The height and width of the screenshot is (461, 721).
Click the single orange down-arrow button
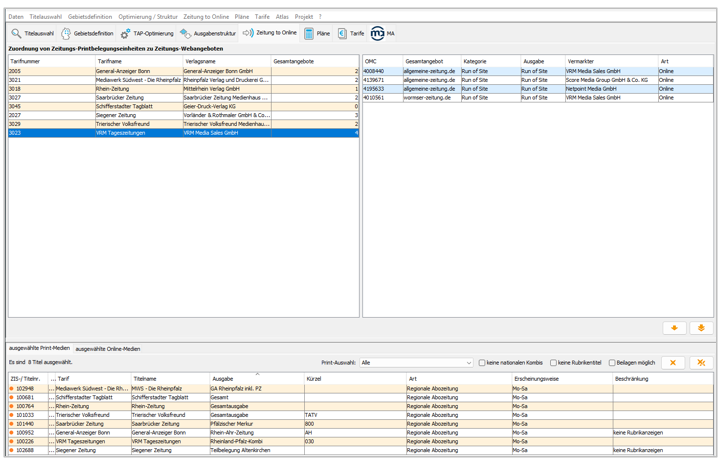pyautogui.click(x=674, y=328)
